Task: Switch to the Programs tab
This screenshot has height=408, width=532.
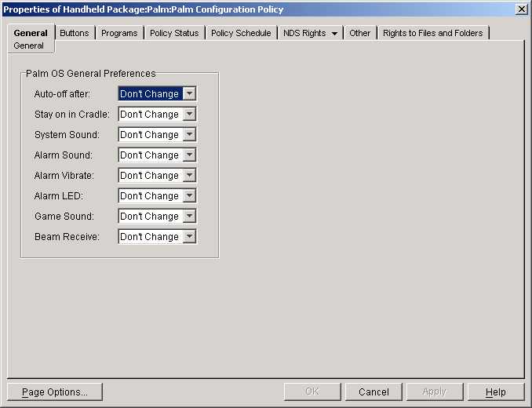Action: (x=119, y=33)
